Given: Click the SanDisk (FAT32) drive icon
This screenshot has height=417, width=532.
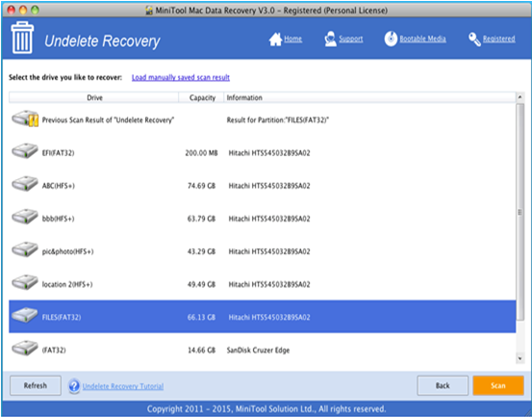Looking at the screenshot, I should point(25,349).
